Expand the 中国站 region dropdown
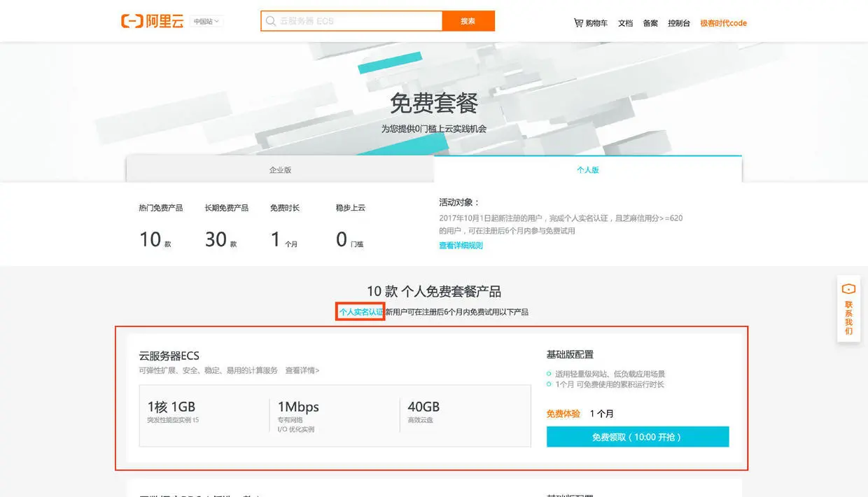This screenshot has height=497, width=868. coord(206,21)
